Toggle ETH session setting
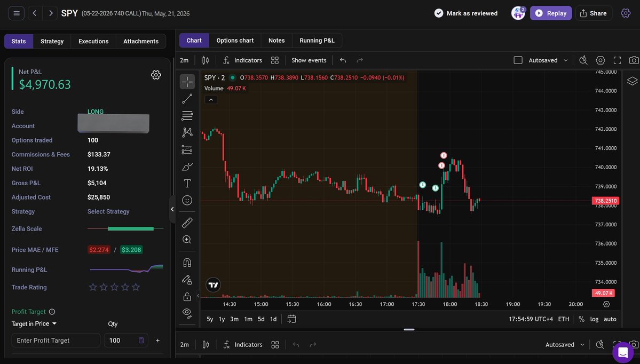Image resolution: width=640 pixels, height=364 pixels. click(564, 319)
